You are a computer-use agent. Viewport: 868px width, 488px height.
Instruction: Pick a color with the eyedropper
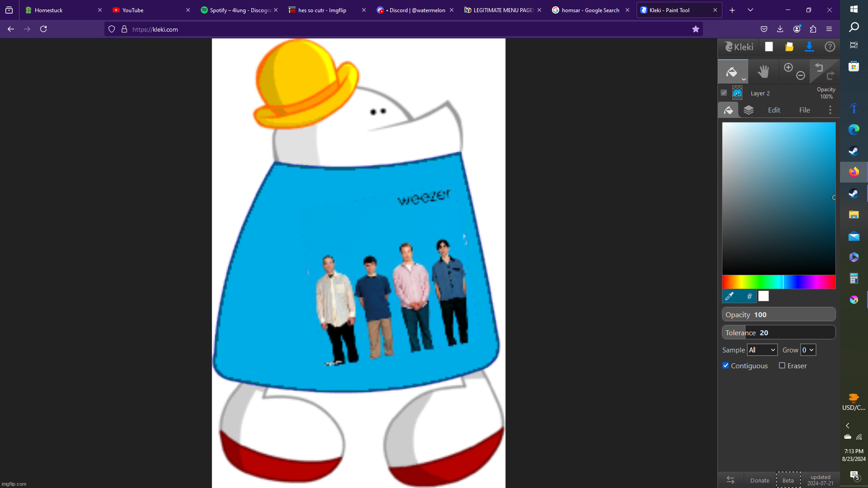point(729,296)
